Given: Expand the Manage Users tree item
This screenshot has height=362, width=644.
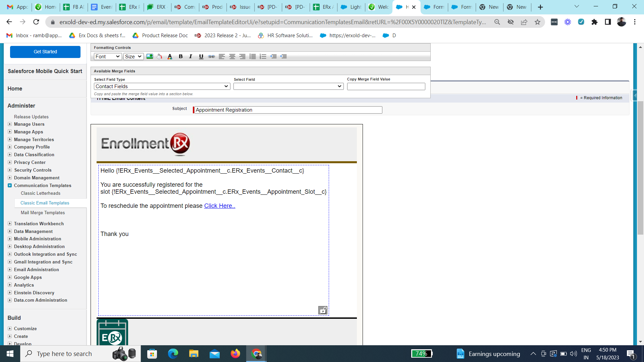Looking at the screenshot, I should click(x=10, y=124).
